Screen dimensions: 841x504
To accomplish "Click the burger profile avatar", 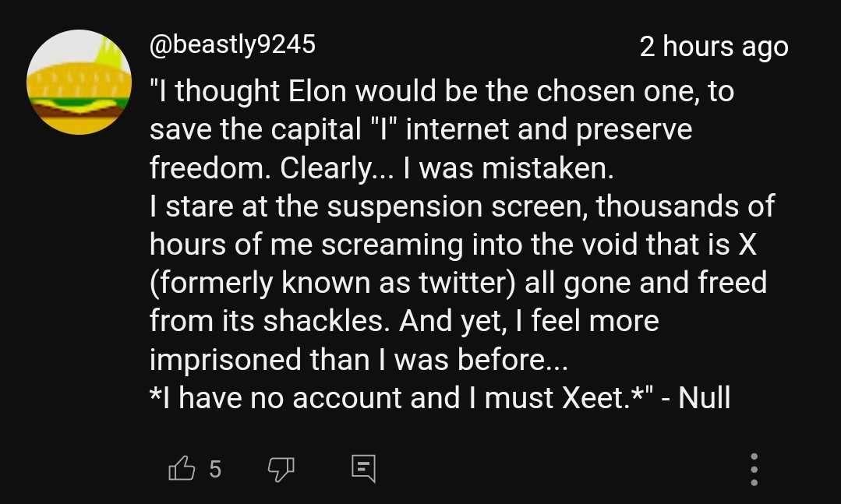I will (x=79, y=83).
